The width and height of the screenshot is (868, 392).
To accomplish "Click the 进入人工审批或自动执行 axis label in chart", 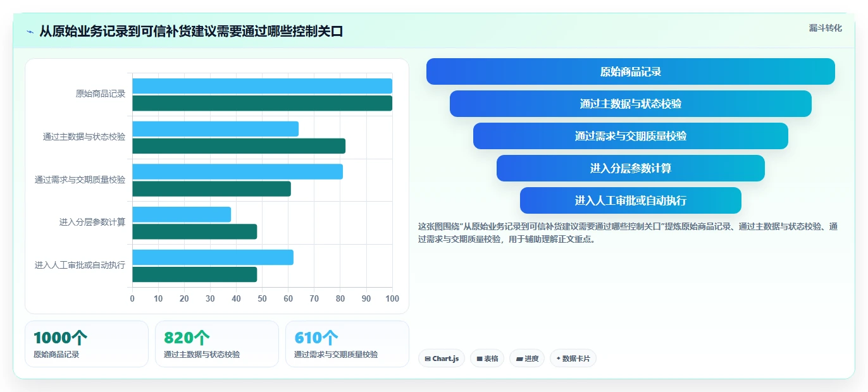I will pos(80,265).
